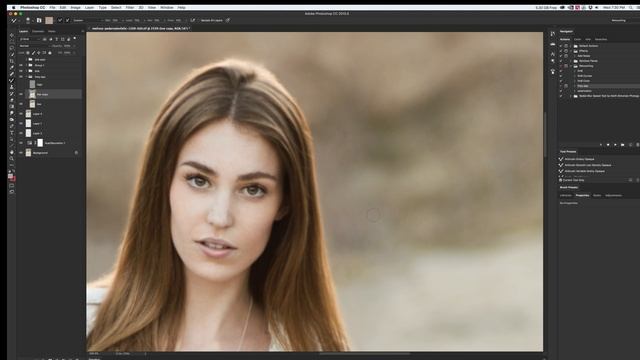The image size is (640, 360).
Task: Select the Rectangular Marquee tool
Action: coord(12,41)
